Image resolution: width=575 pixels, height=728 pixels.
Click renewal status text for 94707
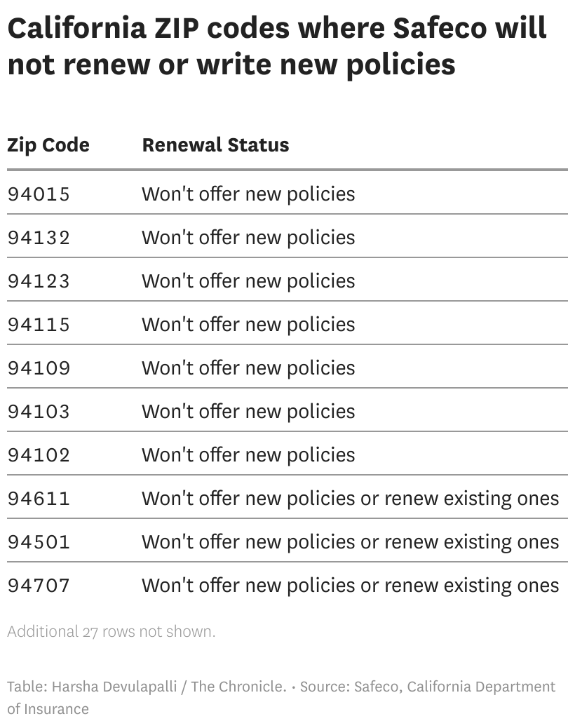pyautogui.click(x=350, y=585)
